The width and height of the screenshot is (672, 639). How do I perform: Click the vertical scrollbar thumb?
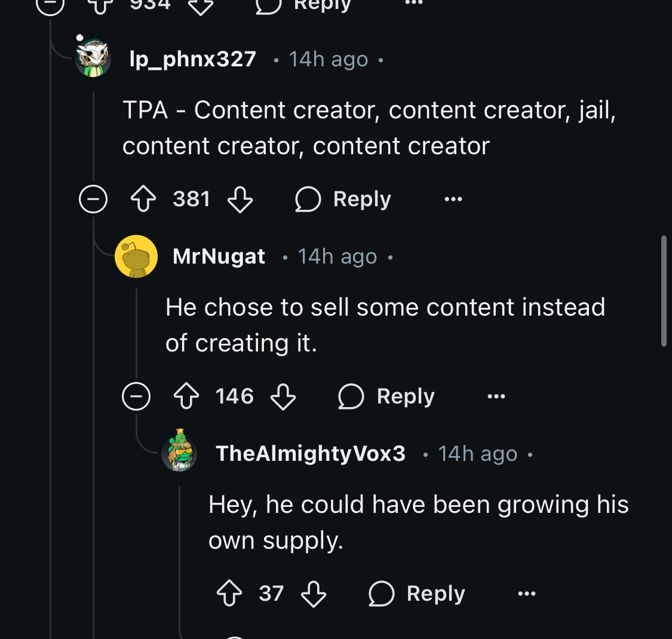click(664, 291)
